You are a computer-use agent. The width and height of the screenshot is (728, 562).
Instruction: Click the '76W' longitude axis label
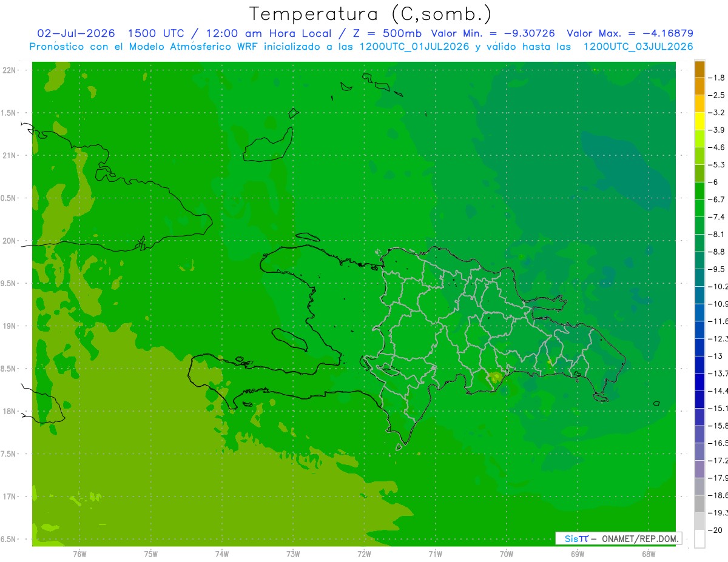tap(79, 554)
